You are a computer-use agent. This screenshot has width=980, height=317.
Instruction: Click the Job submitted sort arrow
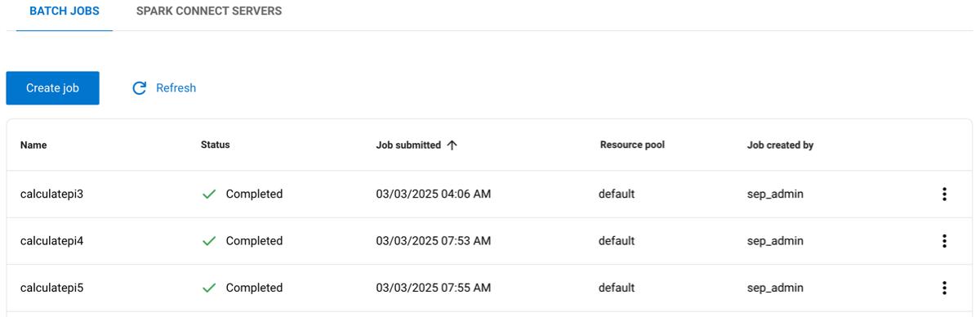(452, 145)
